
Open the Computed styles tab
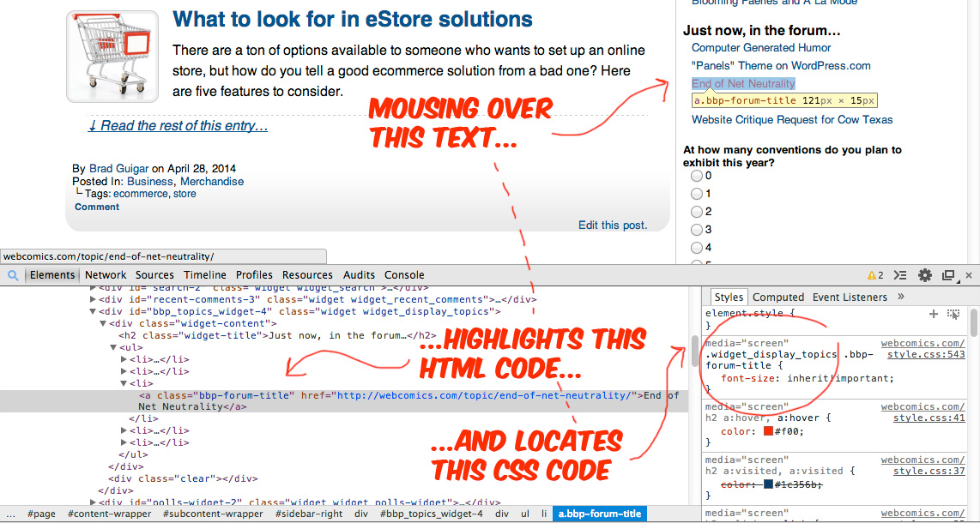[778, 298]
